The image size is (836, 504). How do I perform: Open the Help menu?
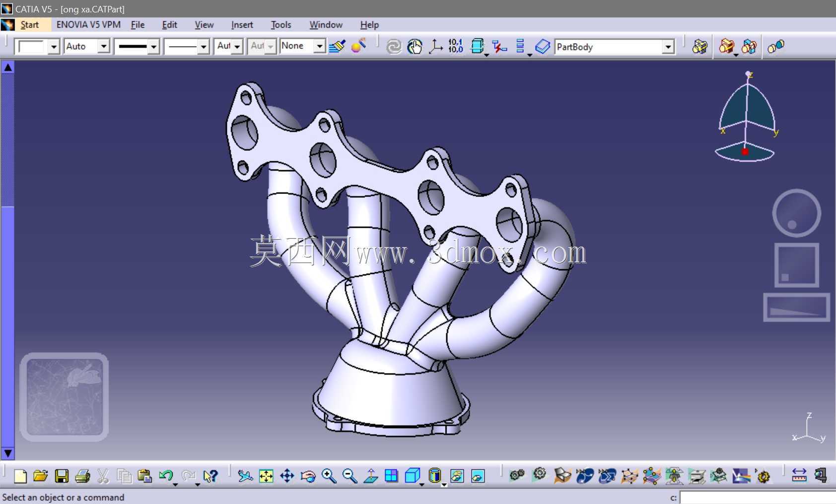point(369,25)
